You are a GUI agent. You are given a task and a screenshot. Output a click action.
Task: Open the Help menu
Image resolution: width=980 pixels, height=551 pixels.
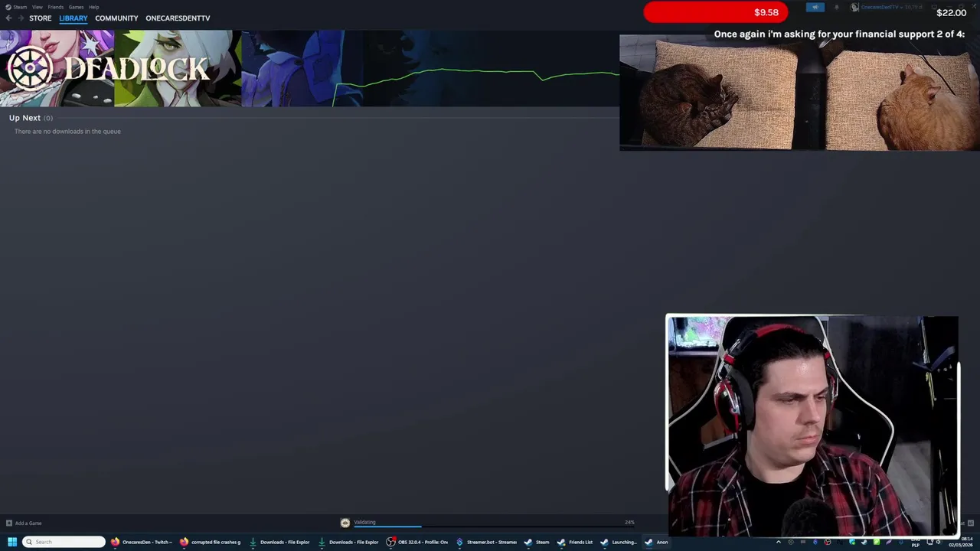coord(93,7)
